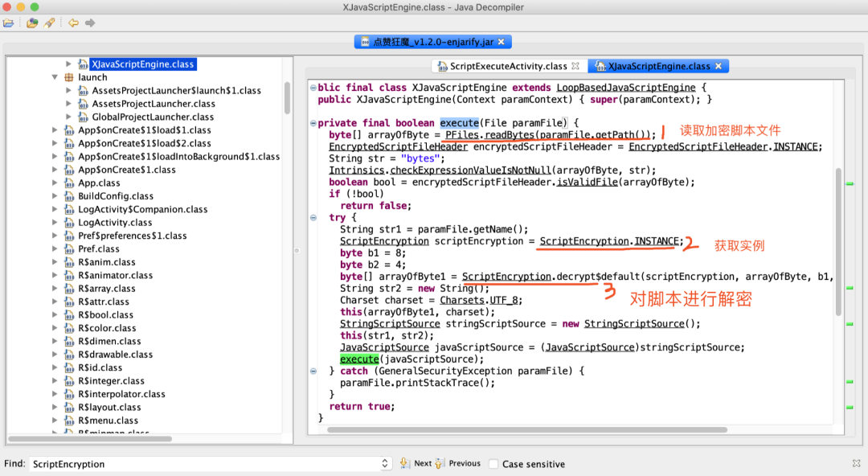Select R$animator.class in tree
The height and width of the screenshot is (476, 868).
pos(115,276)
